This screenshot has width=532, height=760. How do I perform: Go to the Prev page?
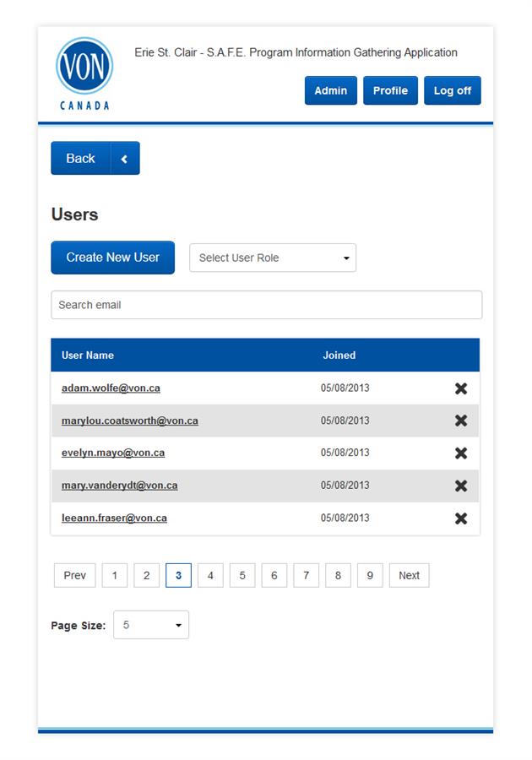pos(74,575)
